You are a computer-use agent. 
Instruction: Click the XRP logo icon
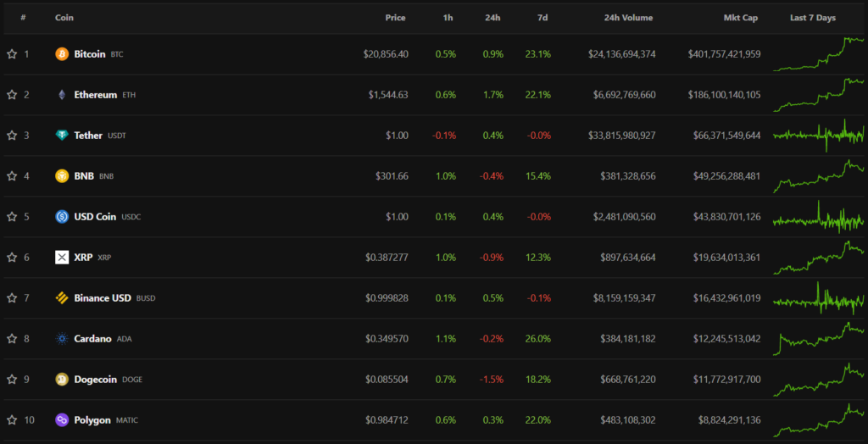click(62, 258)
